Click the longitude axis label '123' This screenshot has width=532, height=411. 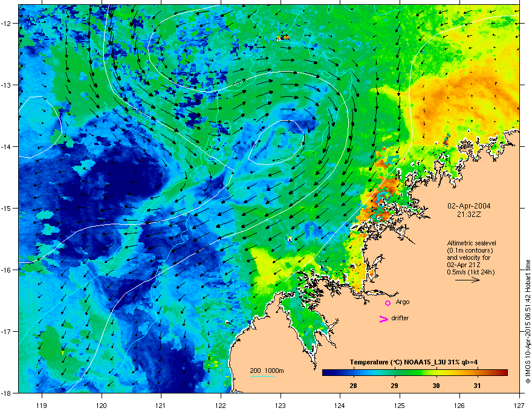point(281,406)
